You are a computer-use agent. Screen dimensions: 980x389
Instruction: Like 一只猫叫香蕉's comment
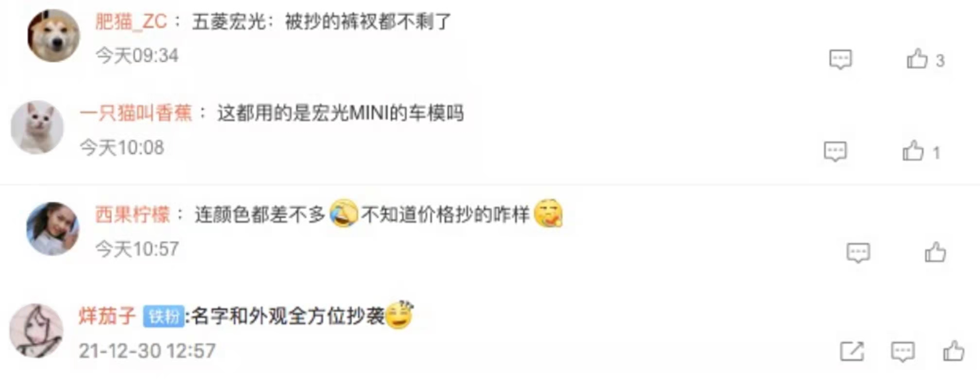point(913,151)
